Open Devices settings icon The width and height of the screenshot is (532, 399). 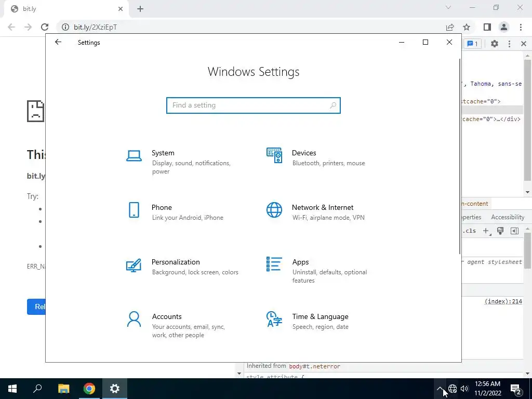tap(274, 155)
